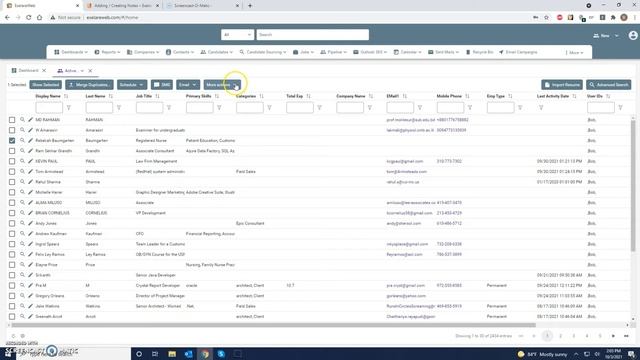Image resolution: width=640 pixels, height=360 pixels.
Task: Select the Srikanth row checkbox
Action: [x=12, y=275]
